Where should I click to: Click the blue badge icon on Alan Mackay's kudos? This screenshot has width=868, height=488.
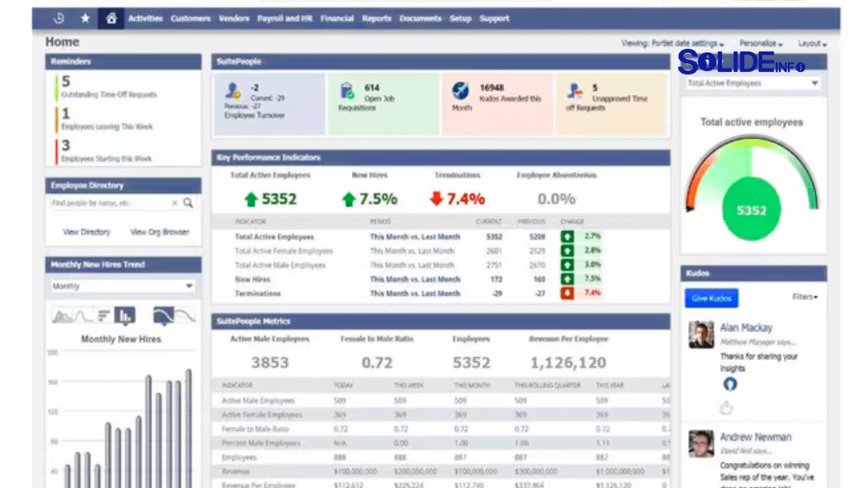click(x=730, y=384)
